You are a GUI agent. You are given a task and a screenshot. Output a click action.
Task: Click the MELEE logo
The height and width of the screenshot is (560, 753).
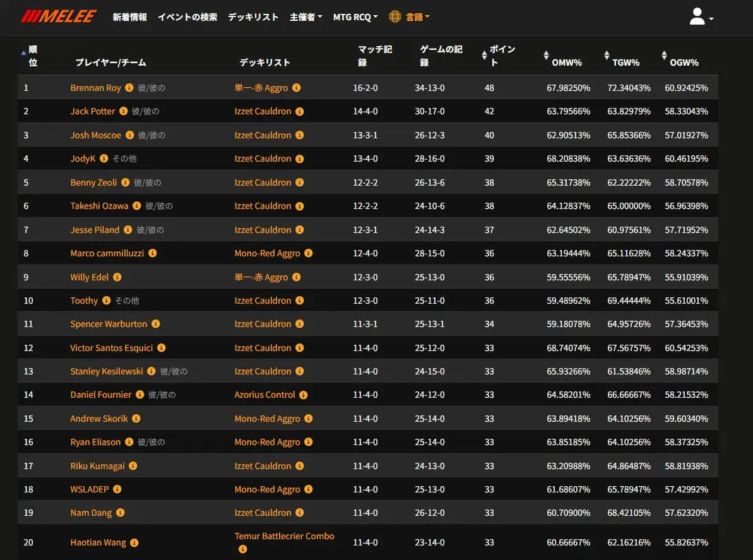(58, 16)
